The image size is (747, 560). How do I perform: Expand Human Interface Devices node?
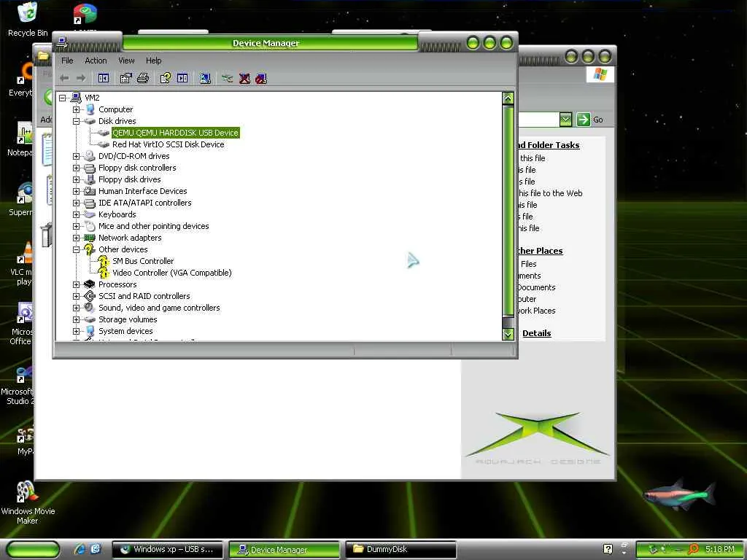76,191
